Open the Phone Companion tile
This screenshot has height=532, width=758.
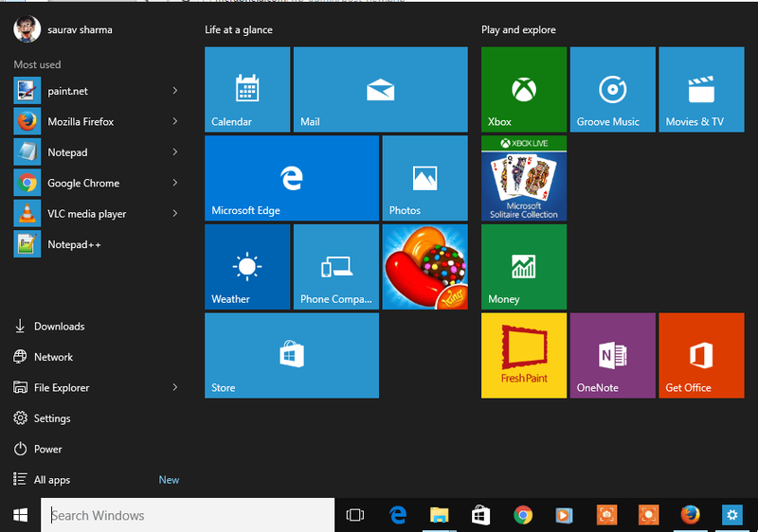point(336,267)
